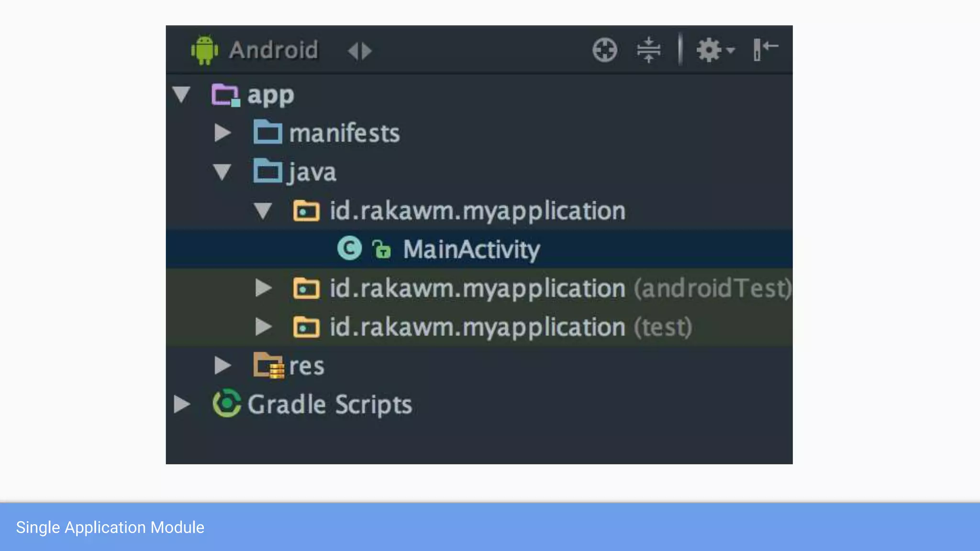Click the green Android robot icon
The width and height of the screenshot is (980, 551).
tap(205, 50)
